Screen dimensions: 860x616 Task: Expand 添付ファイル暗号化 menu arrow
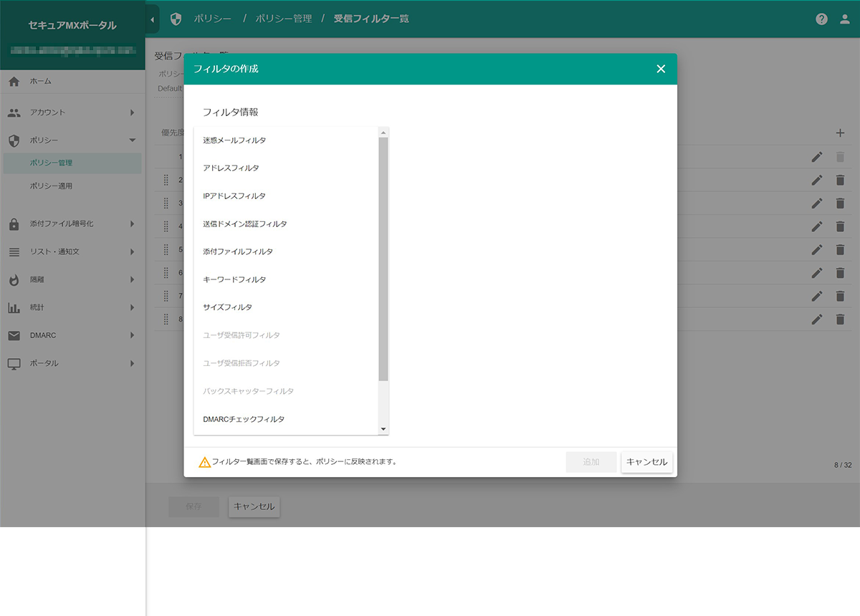pyautogui.click(x=132, y=224)
